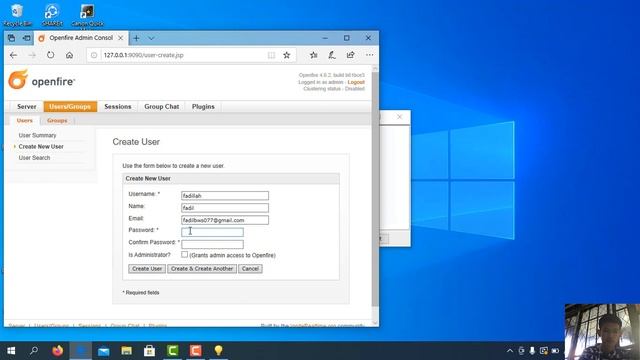Open the Sessions tab
Viewport: 640px width, 360px height.
(118, 107)
